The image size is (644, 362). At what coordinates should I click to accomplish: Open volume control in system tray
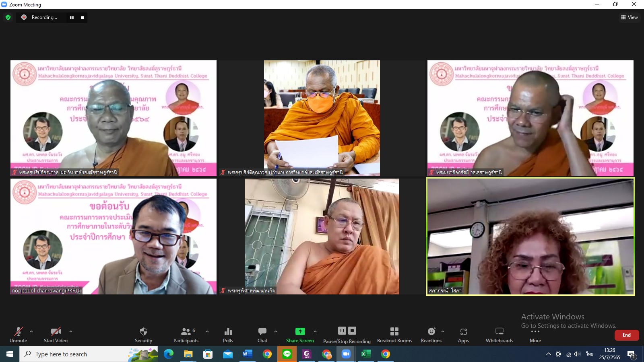578,354
